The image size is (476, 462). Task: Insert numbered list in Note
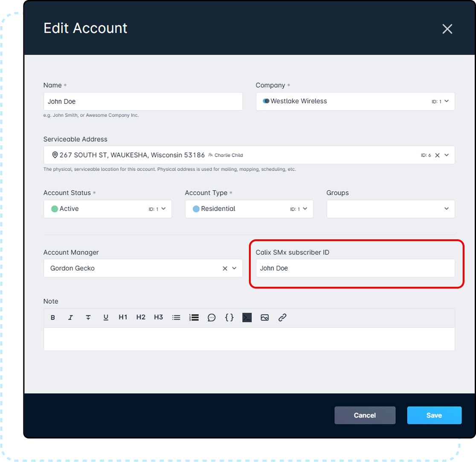coord(194,317)
